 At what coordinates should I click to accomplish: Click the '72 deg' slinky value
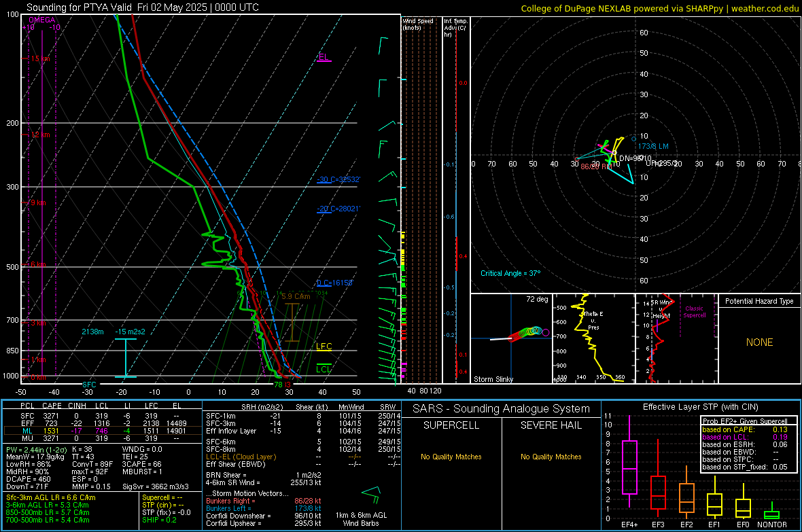point(537,299)
